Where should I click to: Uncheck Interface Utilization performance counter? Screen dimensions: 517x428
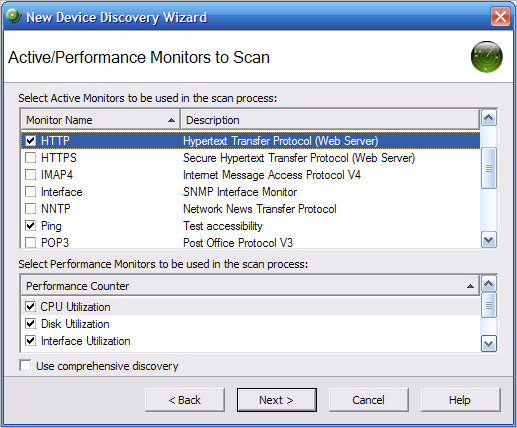tap(31, 341)
